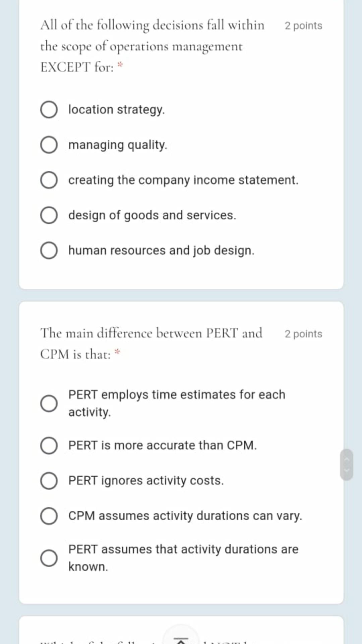The height and width of the screenshot is (644, 362).
Task: Click the '2 points' label on the PERT question
Action: click(303, 334)
